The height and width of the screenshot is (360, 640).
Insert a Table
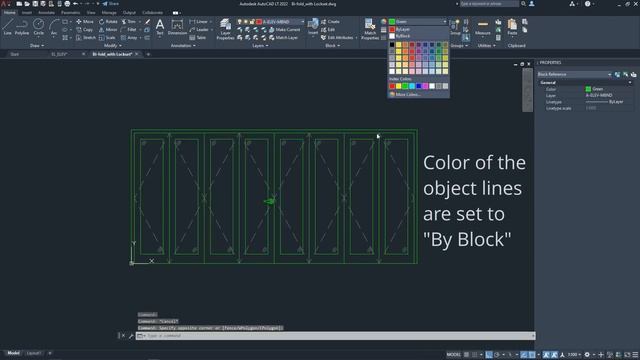pos(198,38)
